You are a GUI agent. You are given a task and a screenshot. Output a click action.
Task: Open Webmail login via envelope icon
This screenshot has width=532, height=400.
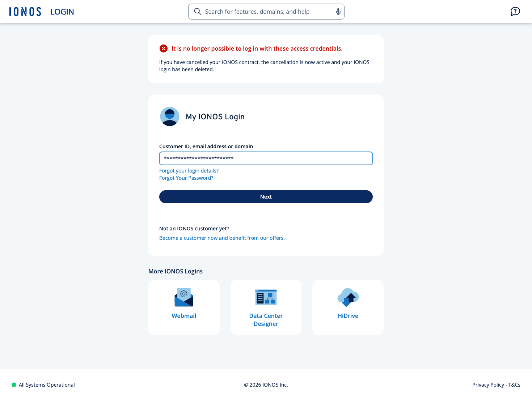(x=184, y=297)
